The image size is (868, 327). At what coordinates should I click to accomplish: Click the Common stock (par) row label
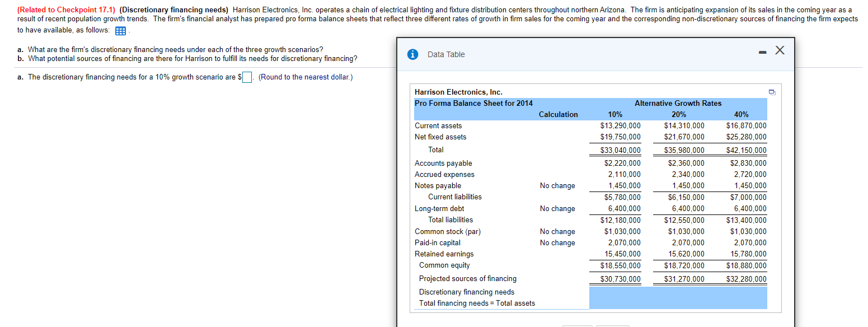coord(448,232)
